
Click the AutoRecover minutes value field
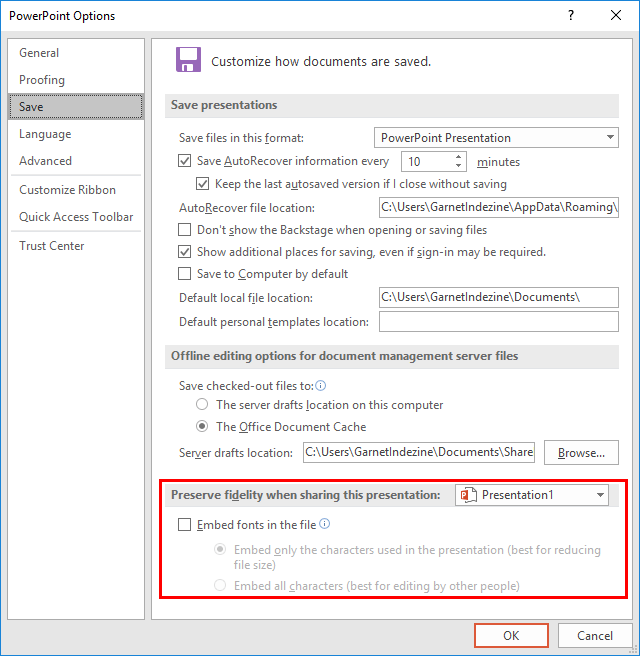click(427, 161)
